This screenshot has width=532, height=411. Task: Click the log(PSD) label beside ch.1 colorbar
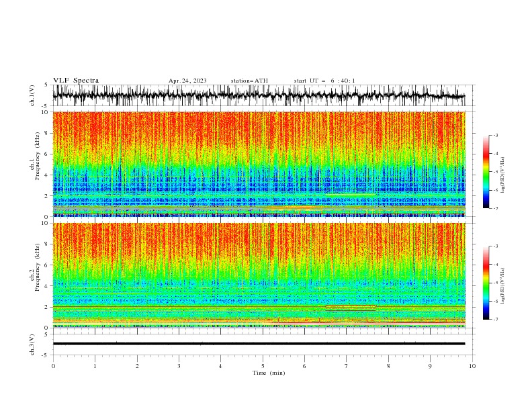pyautogui.click(x=502, y=175)
